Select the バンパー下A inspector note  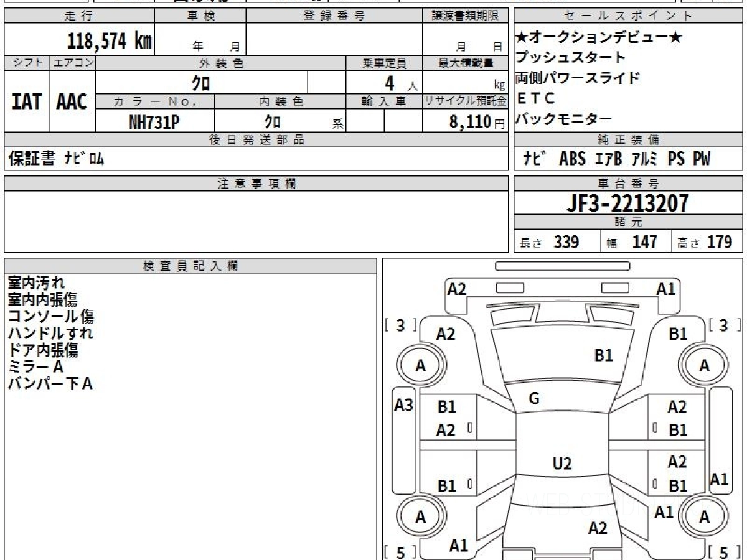point(50,383)
